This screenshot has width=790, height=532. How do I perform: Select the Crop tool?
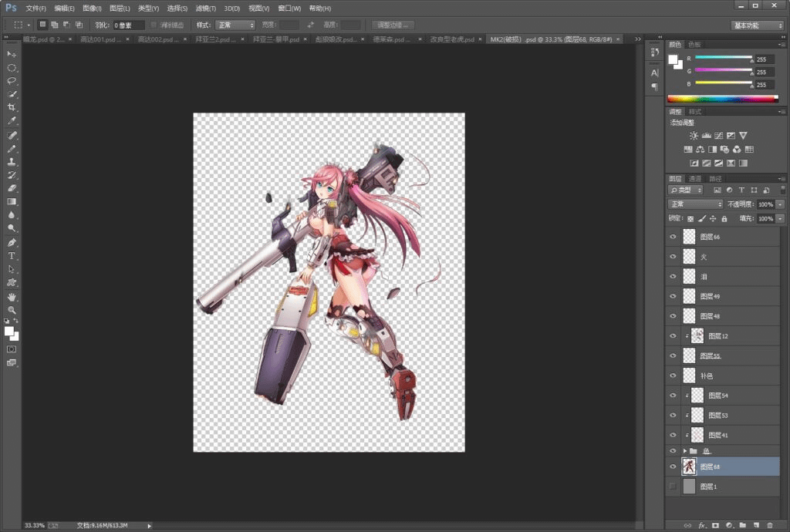12,107
